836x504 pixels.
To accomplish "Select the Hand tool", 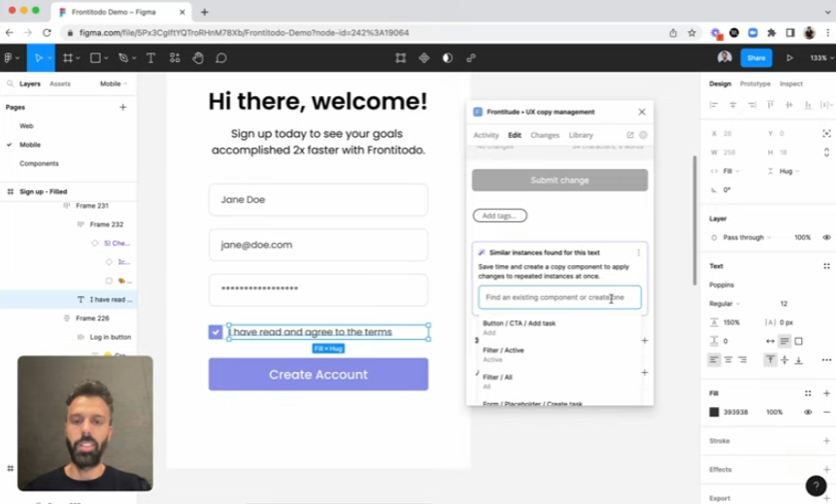I will (198, 58).
